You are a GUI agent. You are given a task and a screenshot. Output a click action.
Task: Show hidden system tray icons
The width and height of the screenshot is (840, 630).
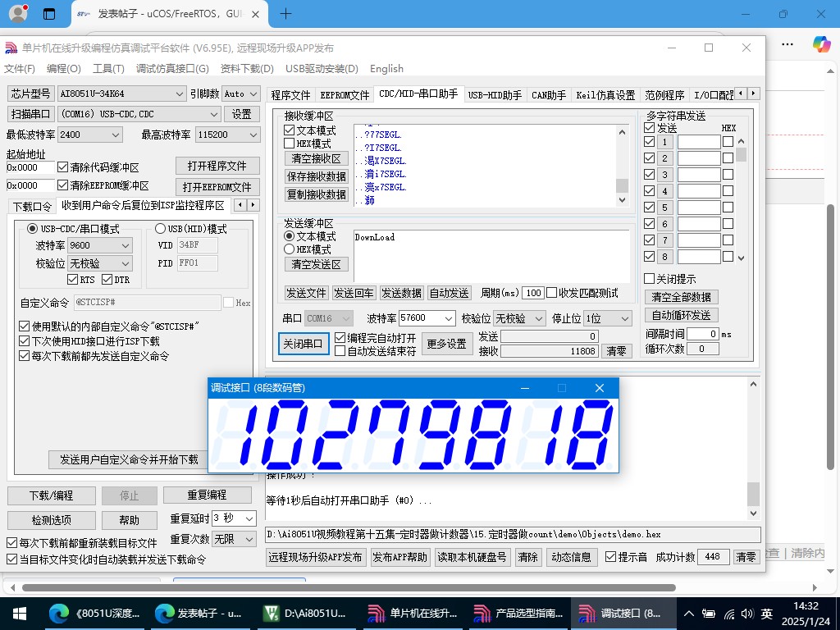tap(689, 614)
